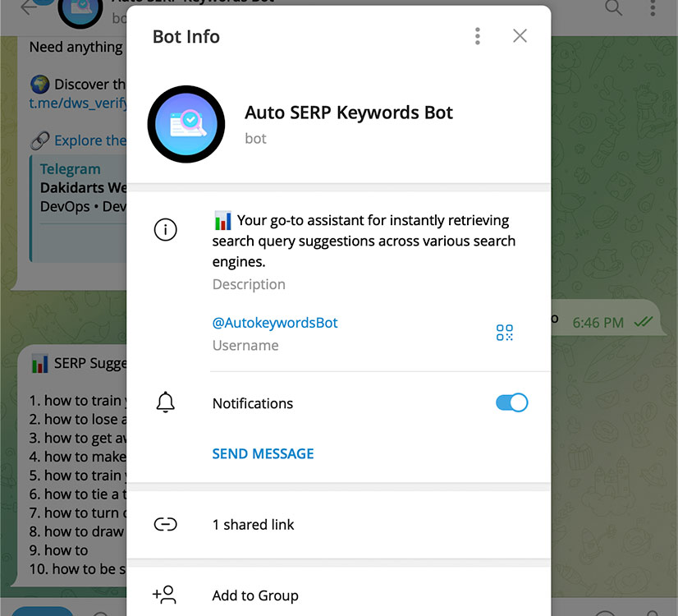Click the search icon in chat header
The height and width of the screenshot is (616, 678).
(614, 7)
